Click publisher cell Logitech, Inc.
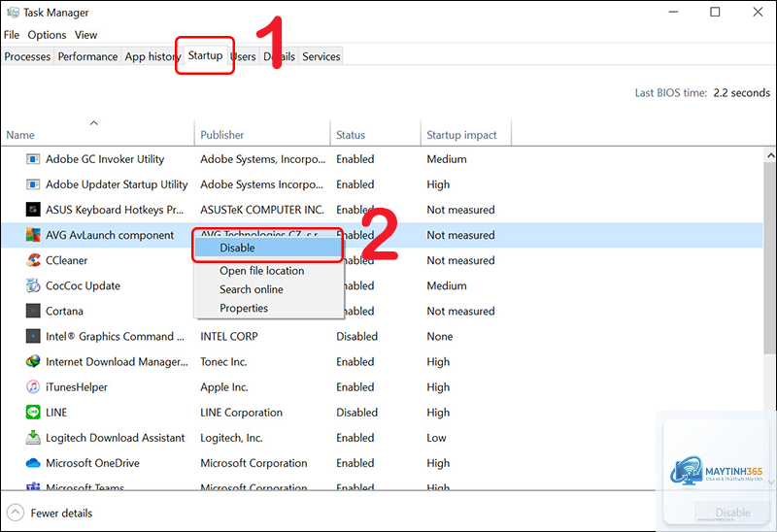777x532 pixels. click(231, 438)
